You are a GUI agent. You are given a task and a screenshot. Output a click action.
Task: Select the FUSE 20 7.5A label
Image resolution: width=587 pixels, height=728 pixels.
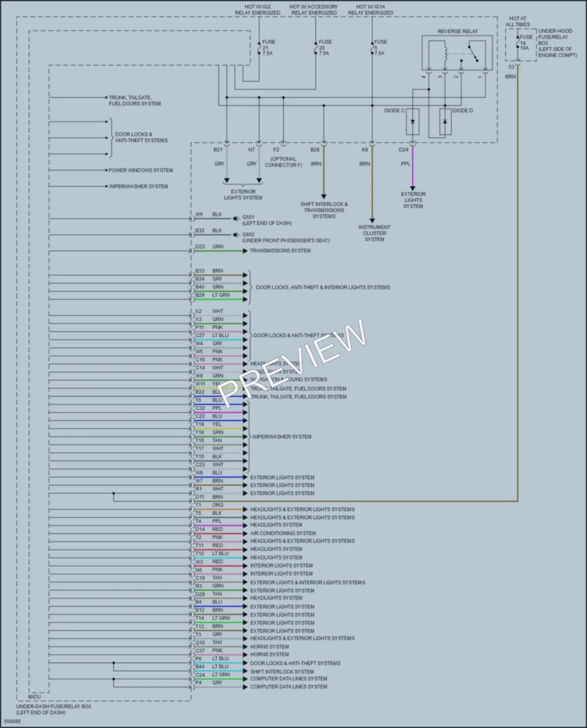(325, 47)
